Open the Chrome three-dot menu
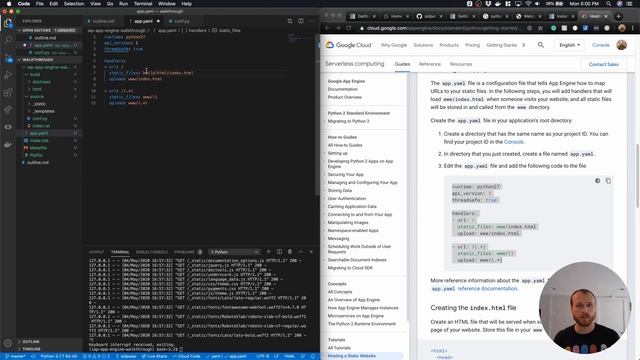Viewport: 640px width, 360px height. tap(632, 28)
